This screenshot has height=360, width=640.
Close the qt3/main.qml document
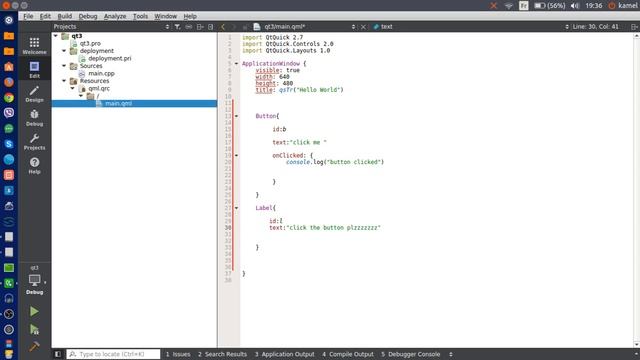[x=363, y=27]
